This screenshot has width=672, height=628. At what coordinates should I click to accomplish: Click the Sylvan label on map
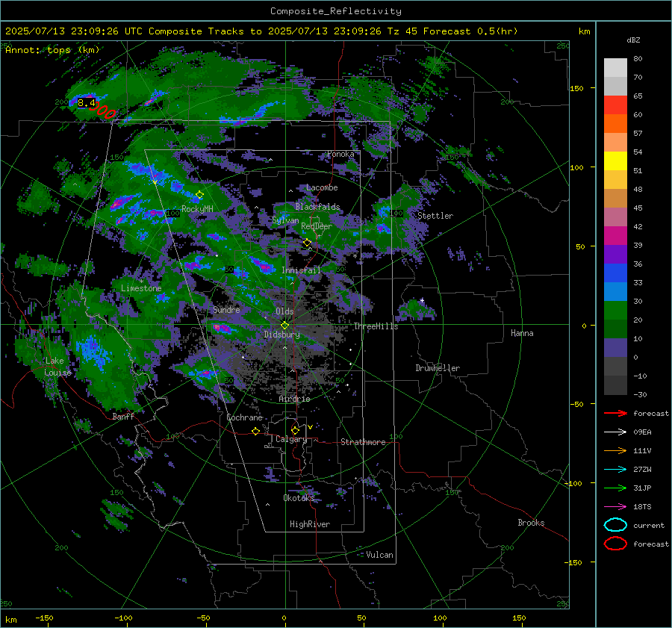(x=285, y=220)
